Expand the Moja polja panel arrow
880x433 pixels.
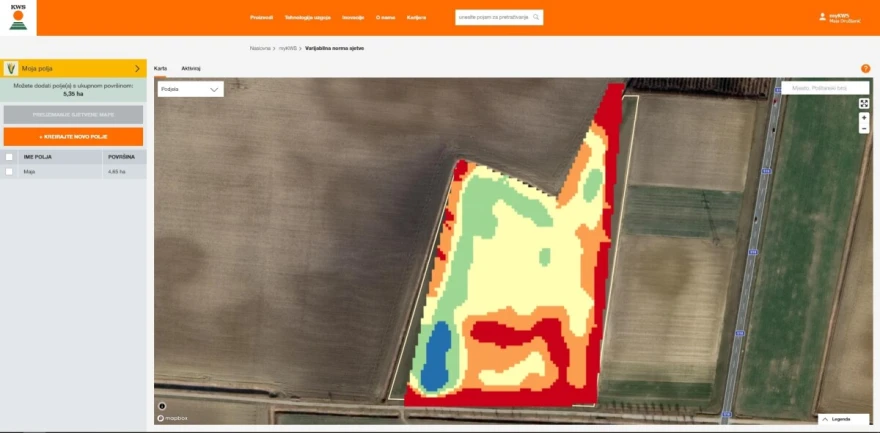click(x=138, y=68)
